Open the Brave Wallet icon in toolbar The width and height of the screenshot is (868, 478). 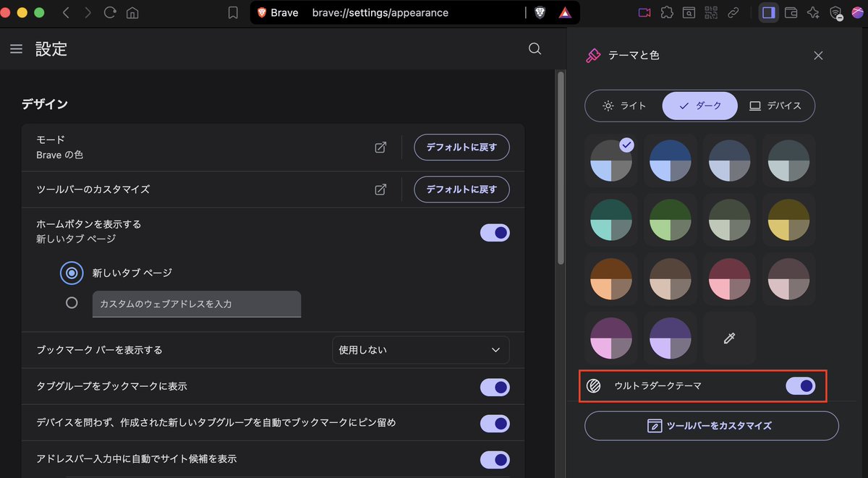pos(792,12)
